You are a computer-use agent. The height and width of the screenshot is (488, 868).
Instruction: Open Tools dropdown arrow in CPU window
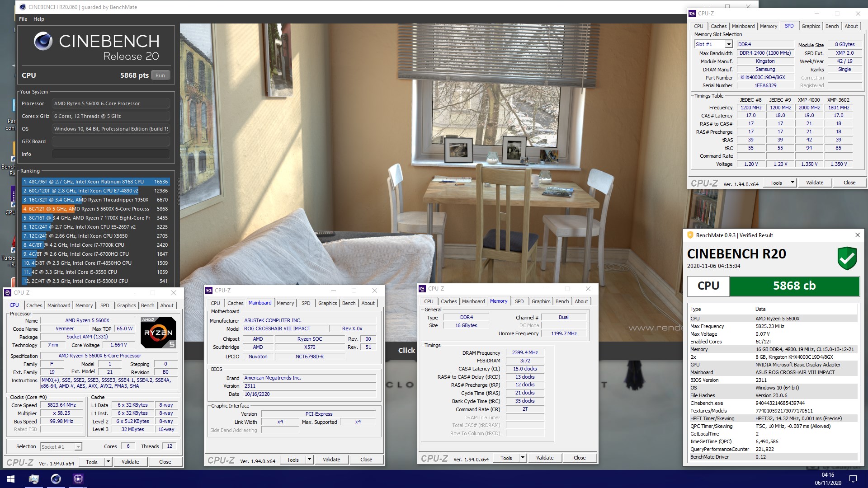click(108, 462)
